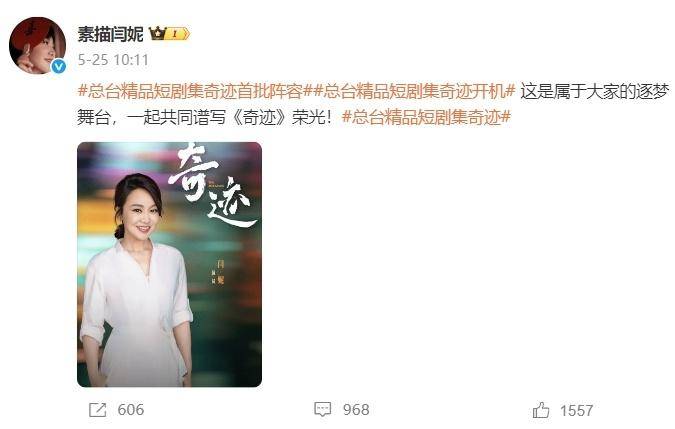The image size is (675, 429).
Task: Click the comment count 968
Action: coord(356,410)
